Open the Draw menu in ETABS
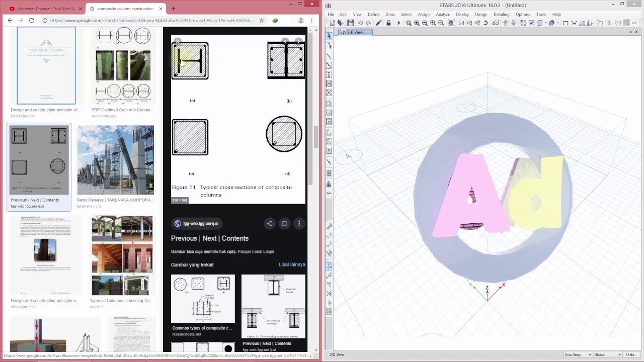The image size is (644, 362). pyautogui.click(x=390, y=14)
